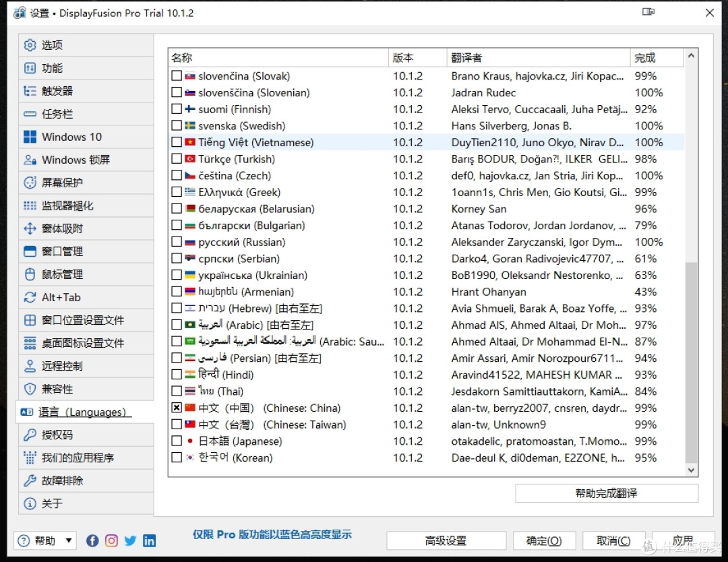Image resolution: width=728 pixels, height=562 pixels.
Task: Click the Twitter icon at the bottom
Action: point(130,540)
